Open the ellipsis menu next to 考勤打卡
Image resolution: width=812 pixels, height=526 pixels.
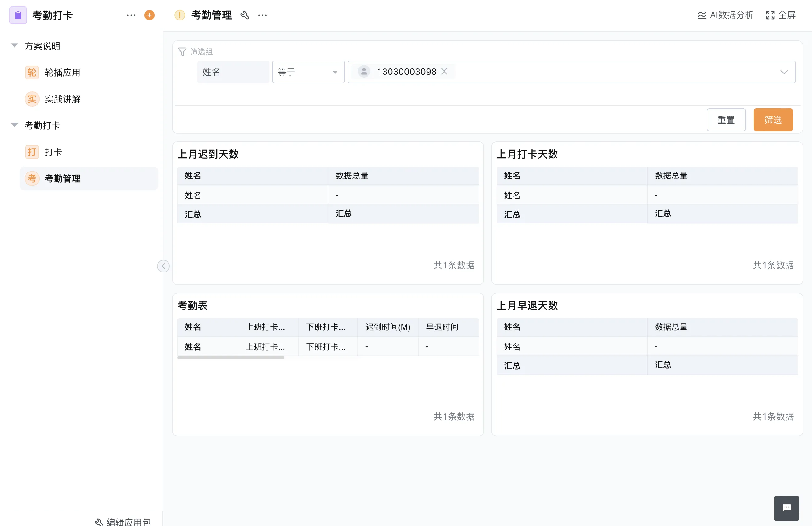click(x=131, y=15)
